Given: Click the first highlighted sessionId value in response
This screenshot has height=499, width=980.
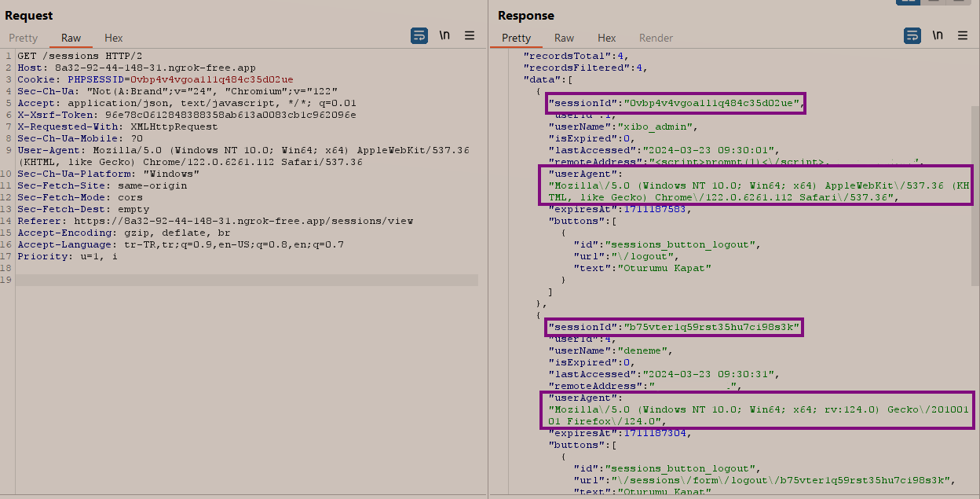Looking at the screenshot, I should 712,103.
